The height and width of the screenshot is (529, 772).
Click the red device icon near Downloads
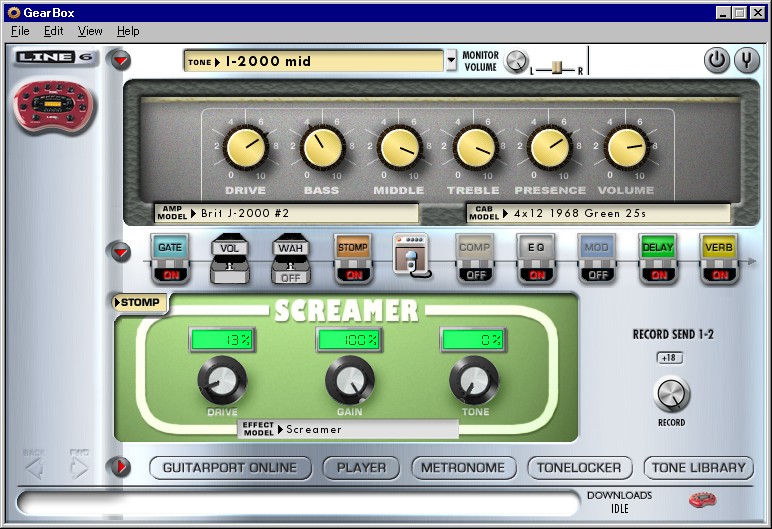[702, 500]
